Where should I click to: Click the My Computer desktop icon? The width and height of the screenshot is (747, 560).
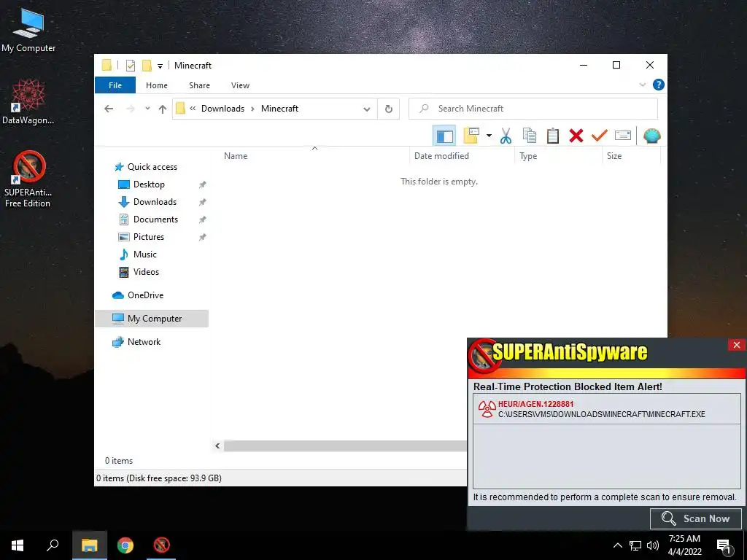click(28, 29)
